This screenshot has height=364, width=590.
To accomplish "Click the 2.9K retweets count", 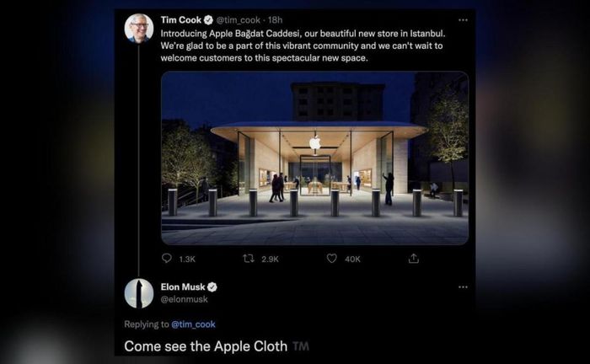I will pyautogui.click(x=270, y=259).
